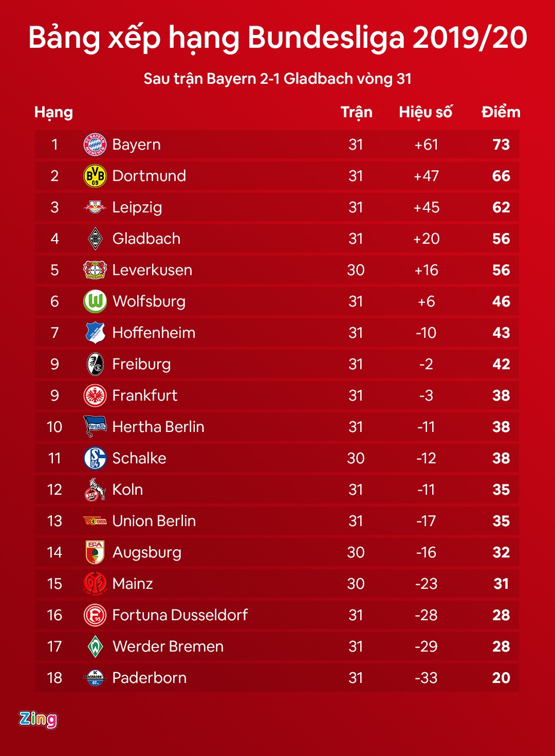Click the Dortmund BVB crest
Viewport: 555px width, 756px height.
click(x=95, y=176)
